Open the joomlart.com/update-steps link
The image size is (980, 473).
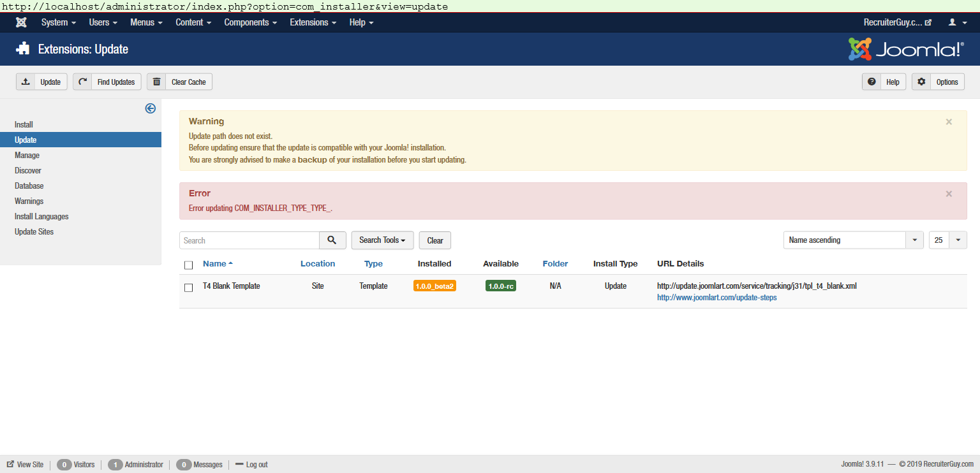(x=717, y=298)
